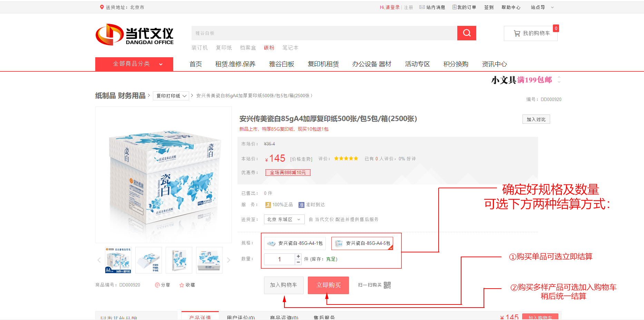
Task: Click the 加入对比 compare button
Action: coord(536,119)
